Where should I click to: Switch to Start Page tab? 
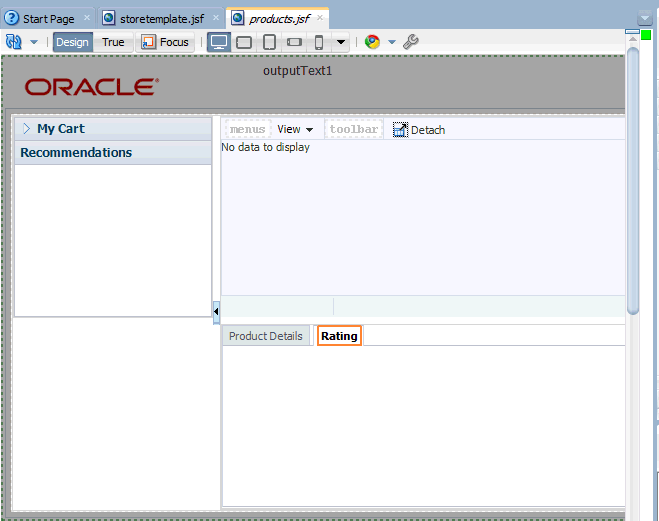click(48, 19)
